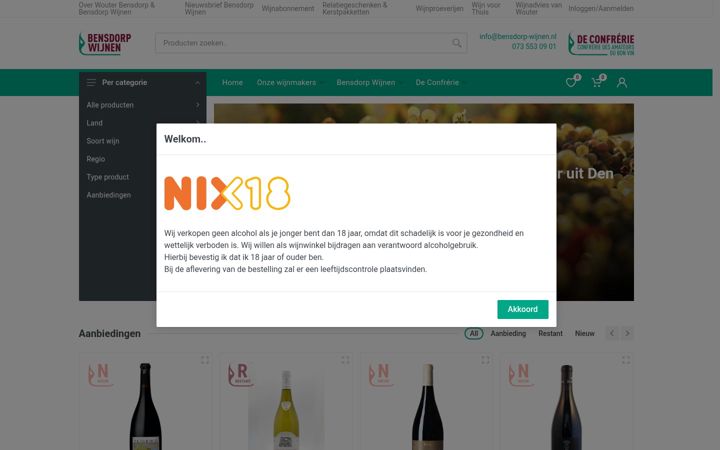Click quick view icon on first wine card

pos(205,360)
